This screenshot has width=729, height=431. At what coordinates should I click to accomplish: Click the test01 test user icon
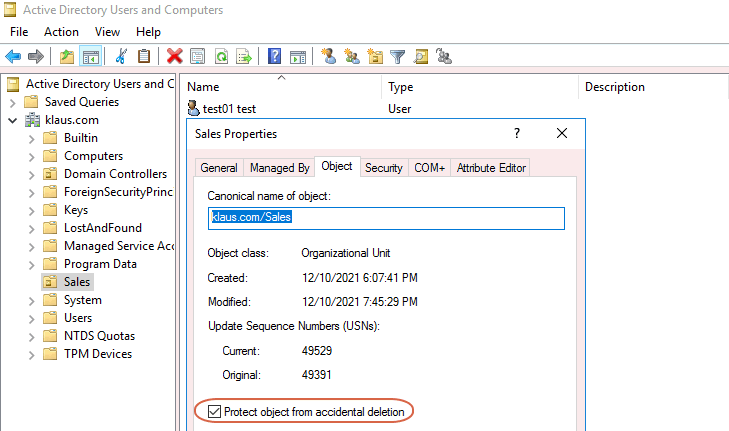pyautogui.click(x=193, y=108)
